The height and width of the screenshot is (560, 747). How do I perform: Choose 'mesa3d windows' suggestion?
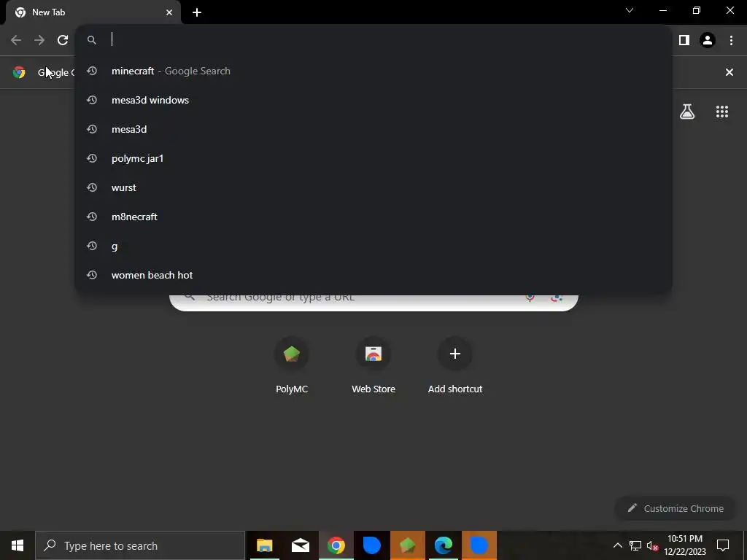pos(373,100)
